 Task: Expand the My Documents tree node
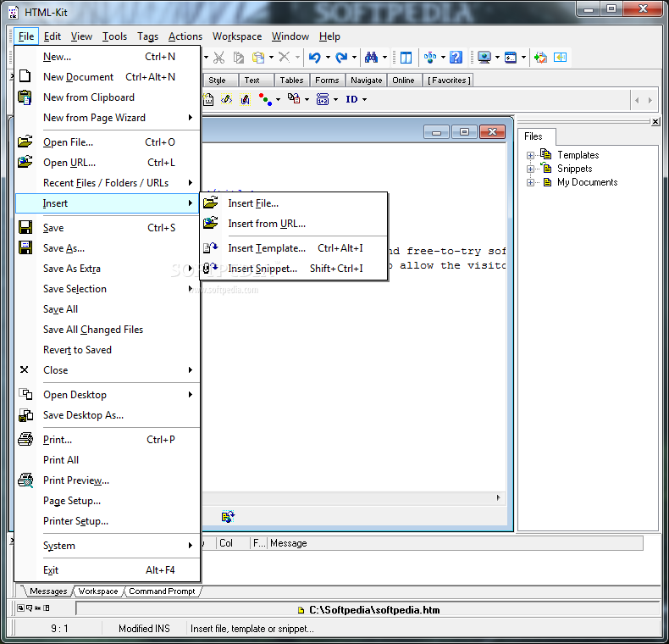(530, 183)
